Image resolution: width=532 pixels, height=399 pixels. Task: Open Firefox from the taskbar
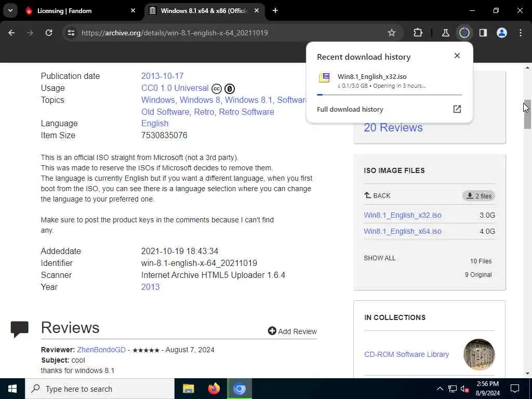[x=214, y=389]
